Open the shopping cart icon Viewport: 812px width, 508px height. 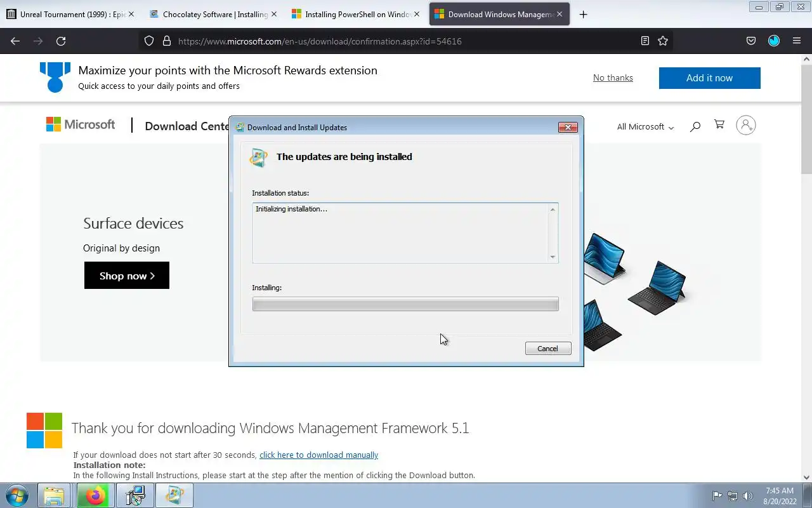[719, 124]
